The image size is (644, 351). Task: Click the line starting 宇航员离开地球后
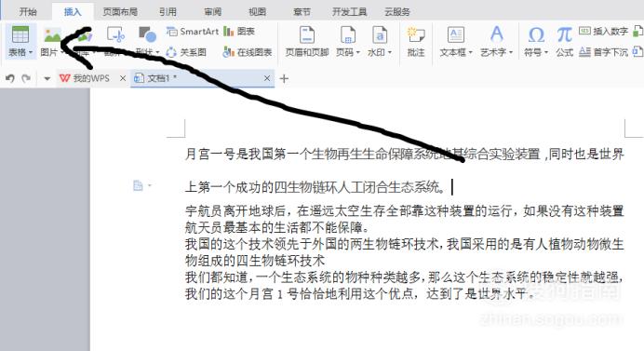(405, 211)
